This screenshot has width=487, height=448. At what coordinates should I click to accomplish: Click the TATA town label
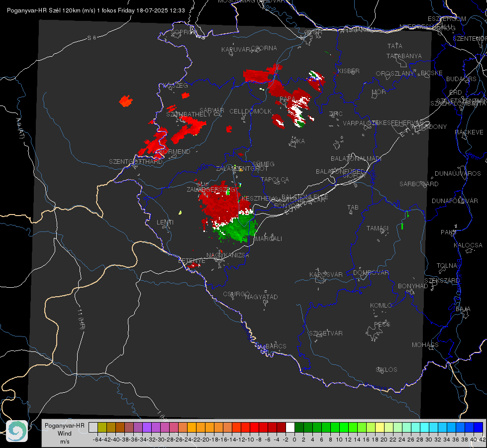[395, 46]
